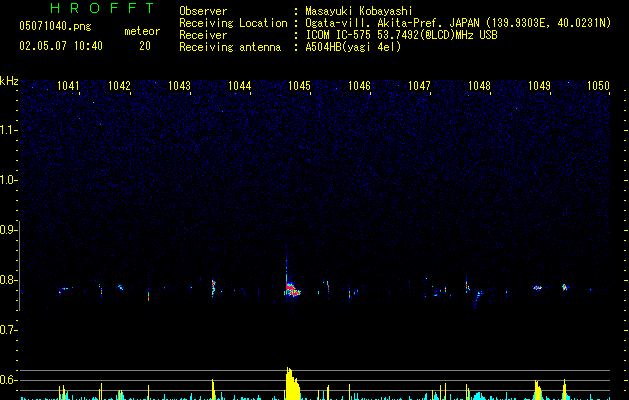The width and height of the screenshot is (629, 400).
Task: Click the 1045 time axis label
Action: (299, 86)
